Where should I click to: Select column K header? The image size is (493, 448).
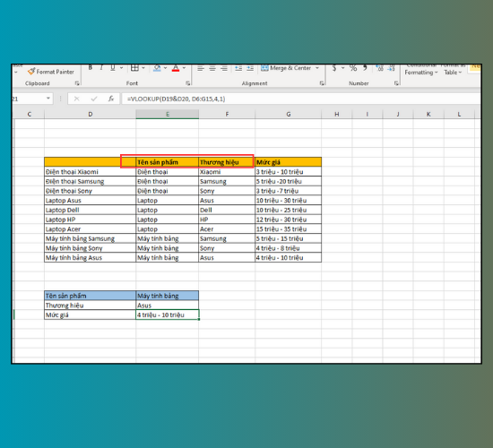(x=428, y=114)
